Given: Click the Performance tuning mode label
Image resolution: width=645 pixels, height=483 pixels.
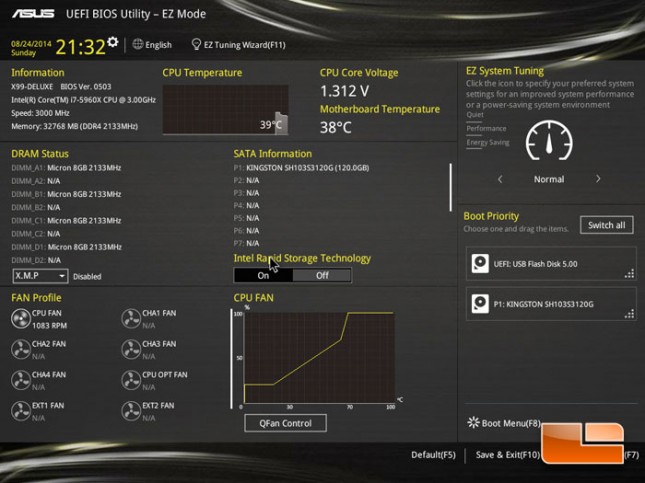Looking at the screenshot, I should [x=486, y=128].
